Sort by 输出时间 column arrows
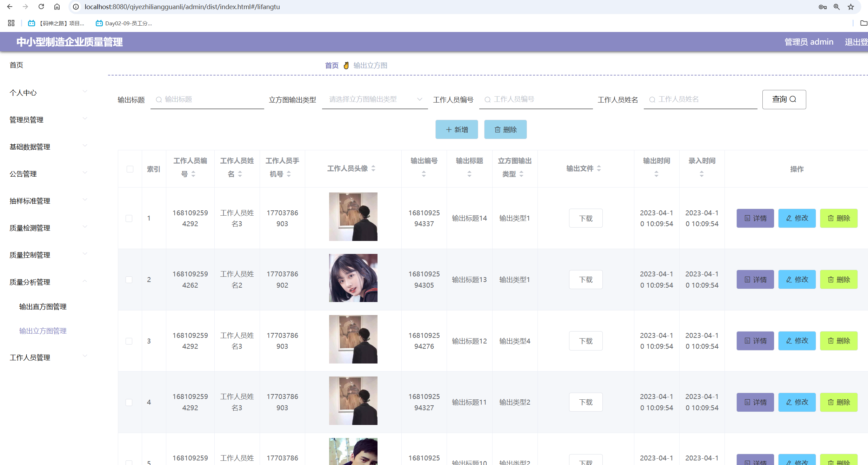Viewport: 868px width, 465px height. pyautogui.click(x=656, y=174)
